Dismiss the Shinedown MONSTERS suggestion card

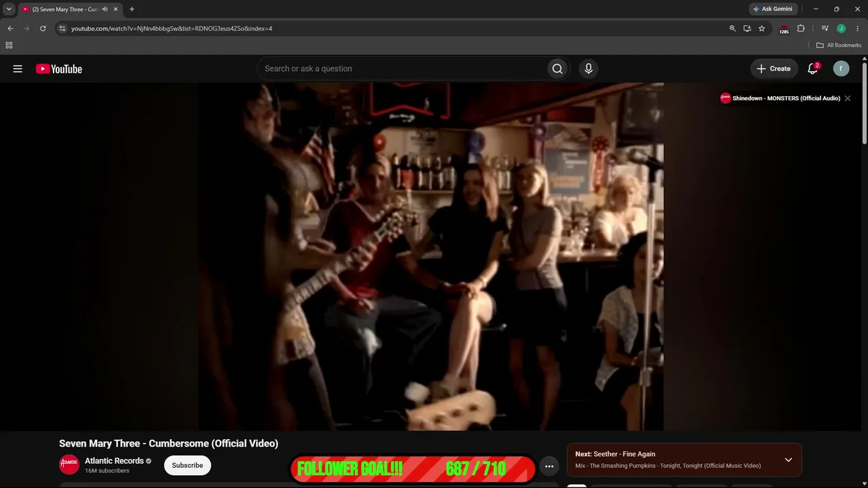coord(847,98)
